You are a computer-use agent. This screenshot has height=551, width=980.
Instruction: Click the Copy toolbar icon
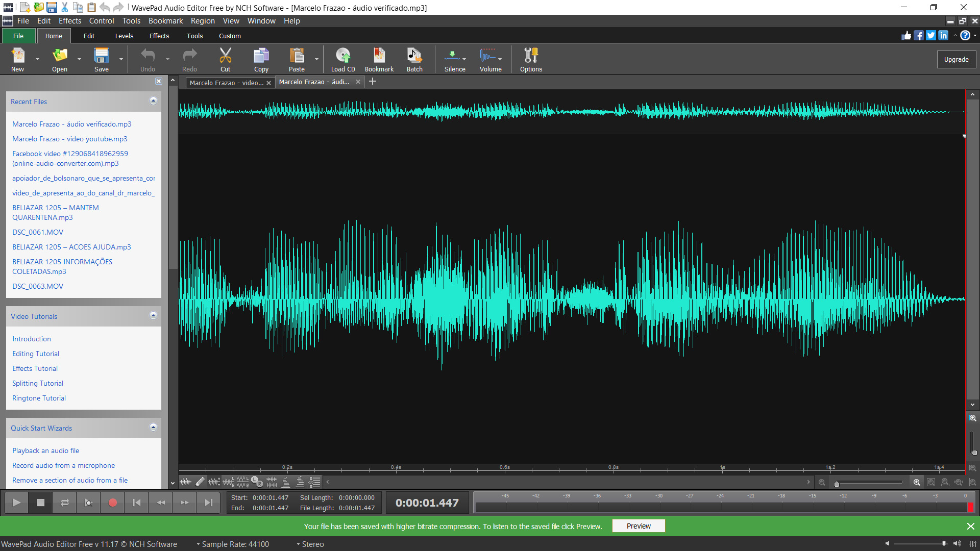tap(261, 55)
